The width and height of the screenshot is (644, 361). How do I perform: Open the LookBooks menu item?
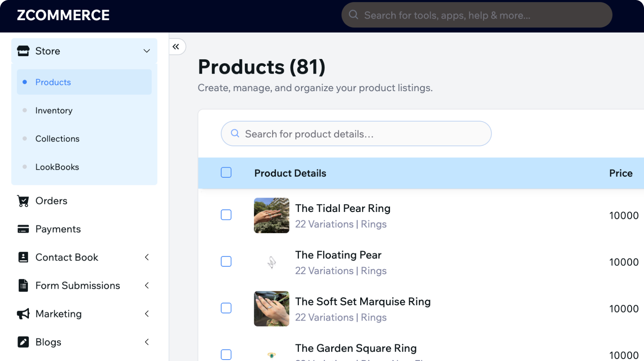(x=84, y=167)
